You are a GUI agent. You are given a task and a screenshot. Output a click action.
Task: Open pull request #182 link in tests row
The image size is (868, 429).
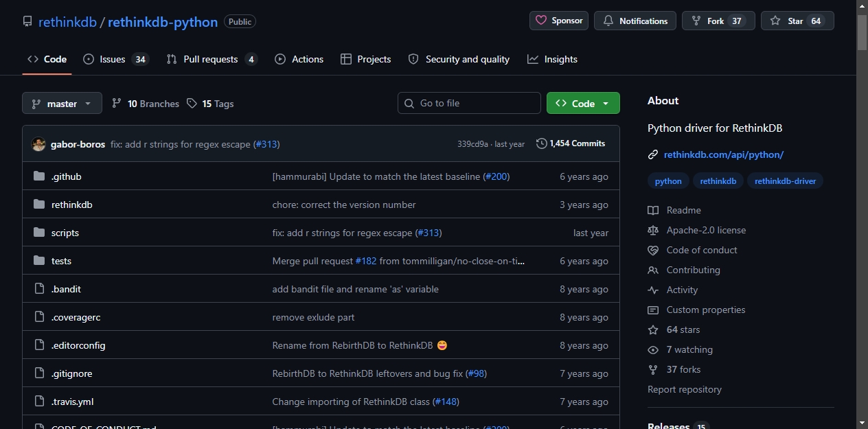366,261
